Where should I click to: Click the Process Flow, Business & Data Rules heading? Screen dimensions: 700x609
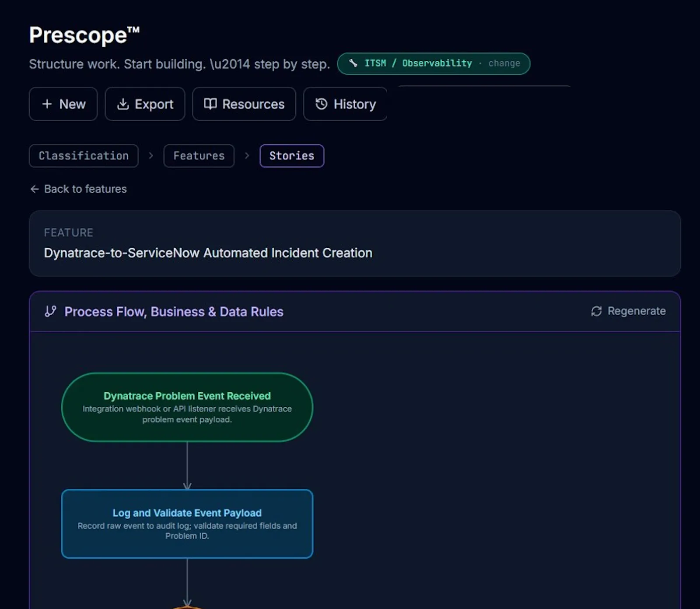(174, 311)
